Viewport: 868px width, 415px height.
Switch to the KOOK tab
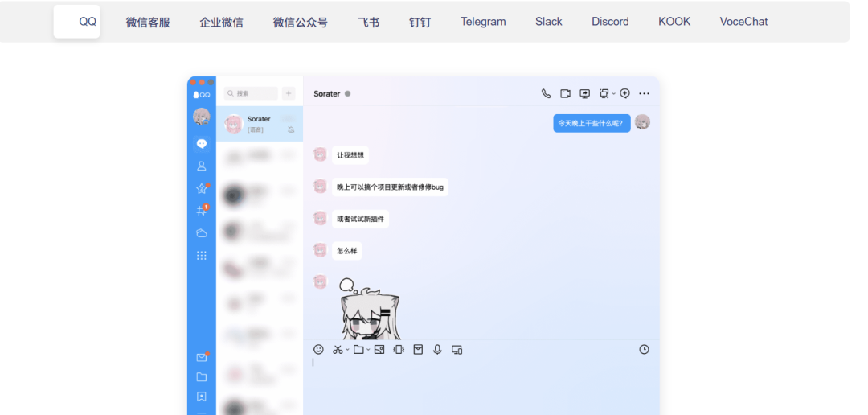[674, 22]
